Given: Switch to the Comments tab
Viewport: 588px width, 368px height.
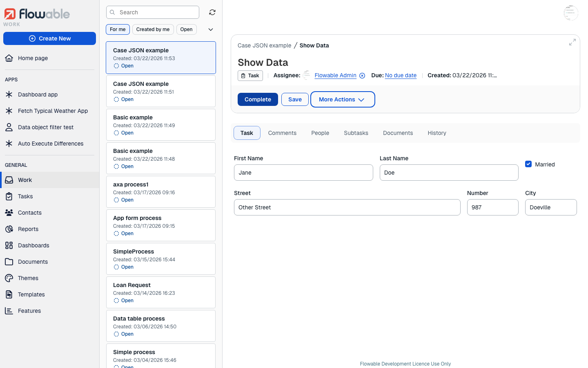Looking at the screenshot, I should point(282,133).
